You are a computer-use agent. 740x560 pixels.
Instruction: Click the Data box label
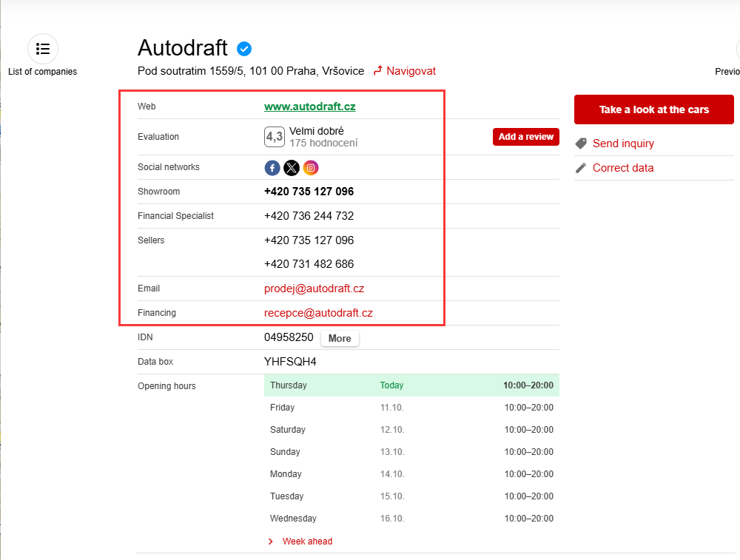point(155,362)
